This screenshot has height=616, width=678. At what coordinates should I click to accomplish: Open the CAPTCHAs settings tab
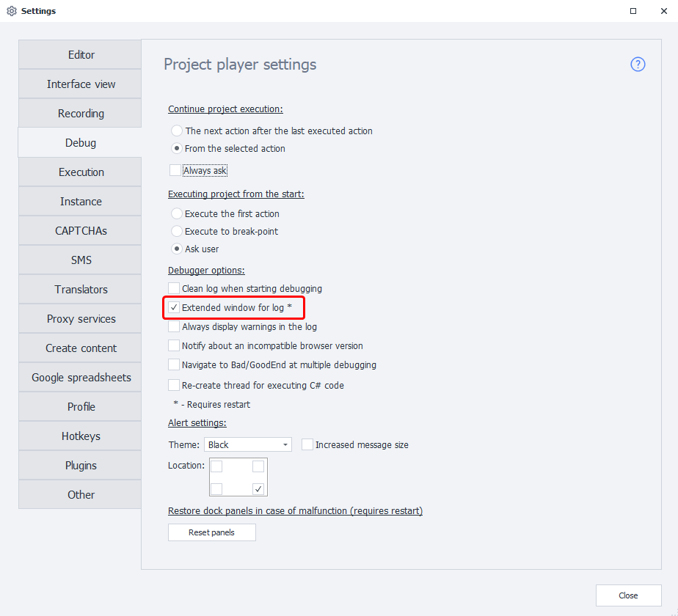click(x=81, y=231)
